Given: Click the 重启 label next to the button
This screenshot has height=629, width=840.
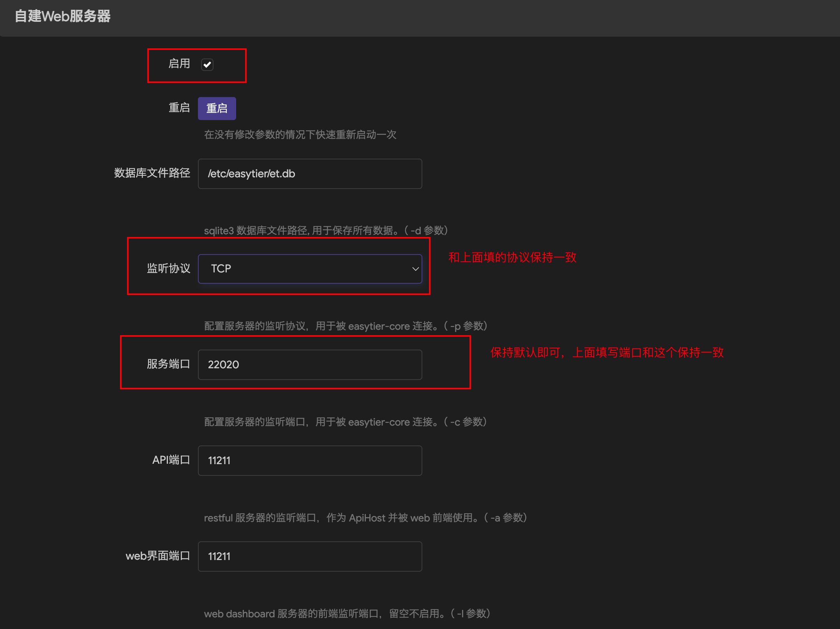Looking at the screenshot, I should tap(179, 108).
